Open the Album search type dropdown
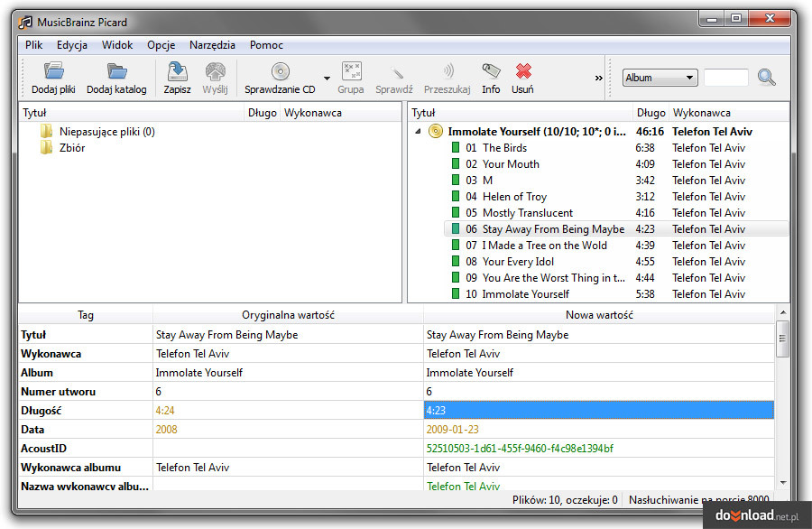The width and height of the screenshot is (812, 529). pos(660,78)
